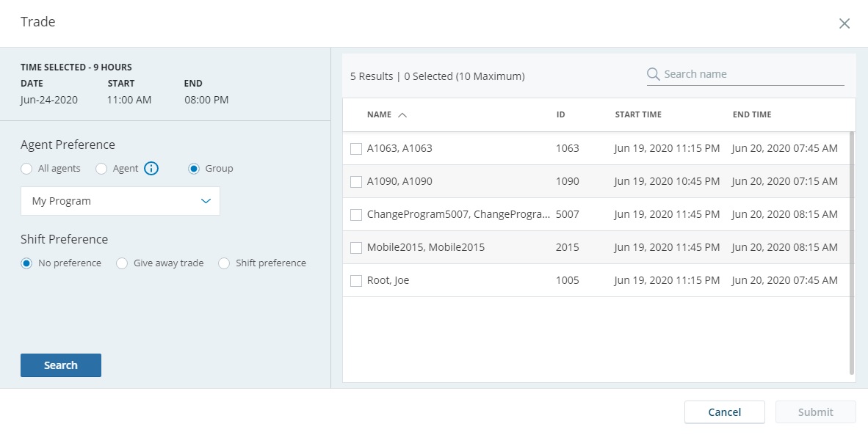Viewport: 868px width, 435px height.
Task: Select the Shift preference radio option
Action: click(x=224, y=263)
